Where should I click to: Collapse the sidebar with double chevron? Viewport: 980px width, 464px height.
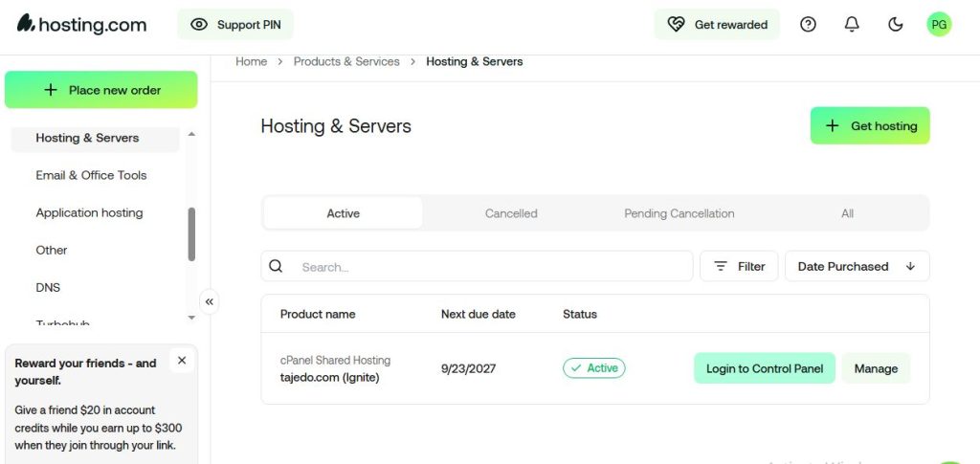pos(210,301)
